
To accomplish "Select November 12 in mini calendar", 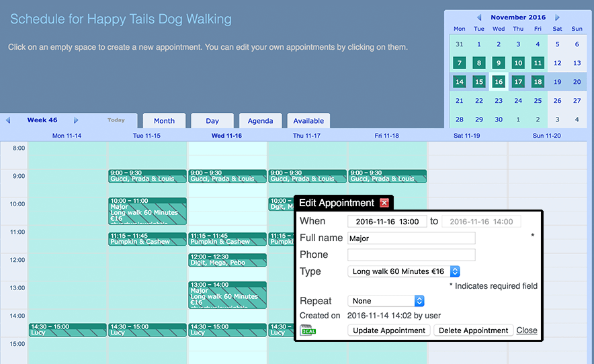I will 557,63.
